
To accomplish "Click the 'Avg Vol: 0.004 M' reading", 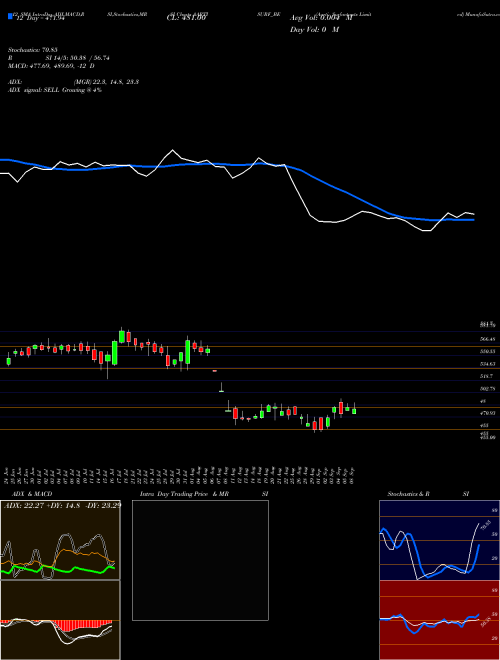I will pos(320,18).
